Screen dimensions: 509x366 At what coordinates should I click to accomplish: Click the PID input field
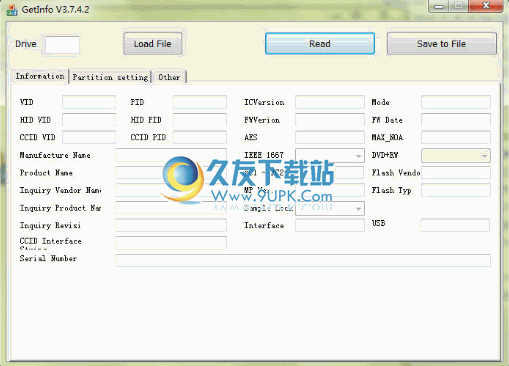tap(200, 102)
